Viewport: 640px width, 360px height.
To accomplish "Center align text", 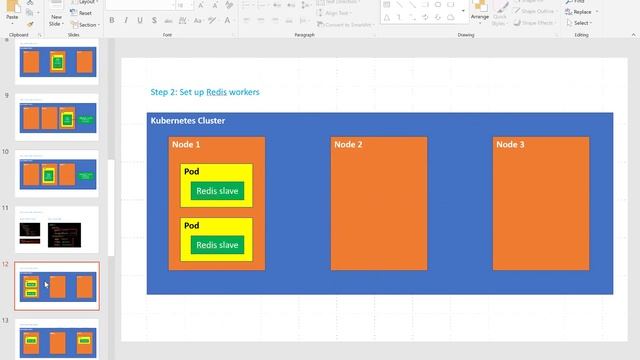I will pos(260,20).
